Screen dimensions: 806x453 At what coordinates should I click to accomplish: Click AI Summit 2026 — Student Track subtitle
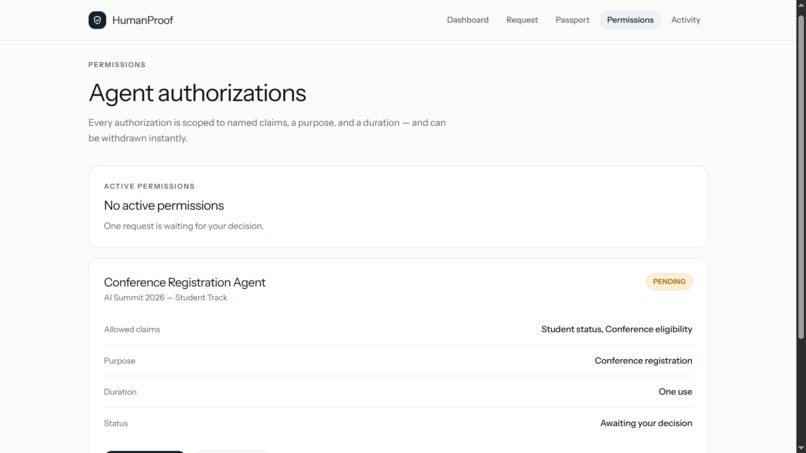pos(165,298)
